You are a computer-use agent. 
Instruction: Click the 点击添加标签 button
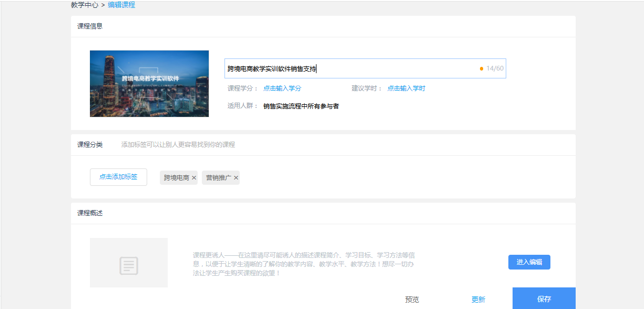pyautogui.click(x=118, y=177)
